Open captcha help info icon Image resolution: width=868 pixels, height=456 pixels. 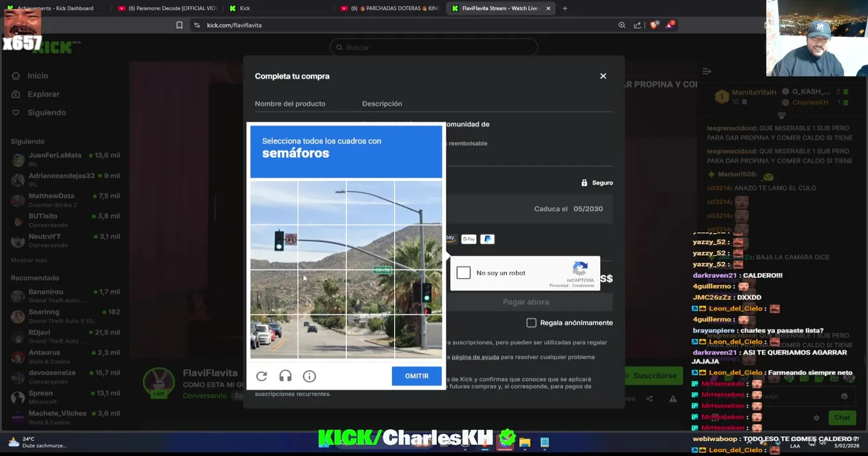click(x=309, y=376)
